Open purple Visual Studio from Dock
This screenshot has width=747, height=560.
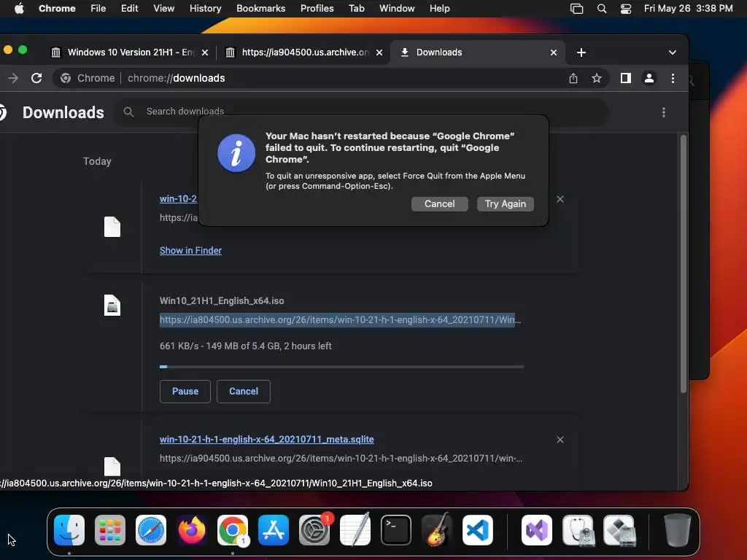tap(537, 530)
